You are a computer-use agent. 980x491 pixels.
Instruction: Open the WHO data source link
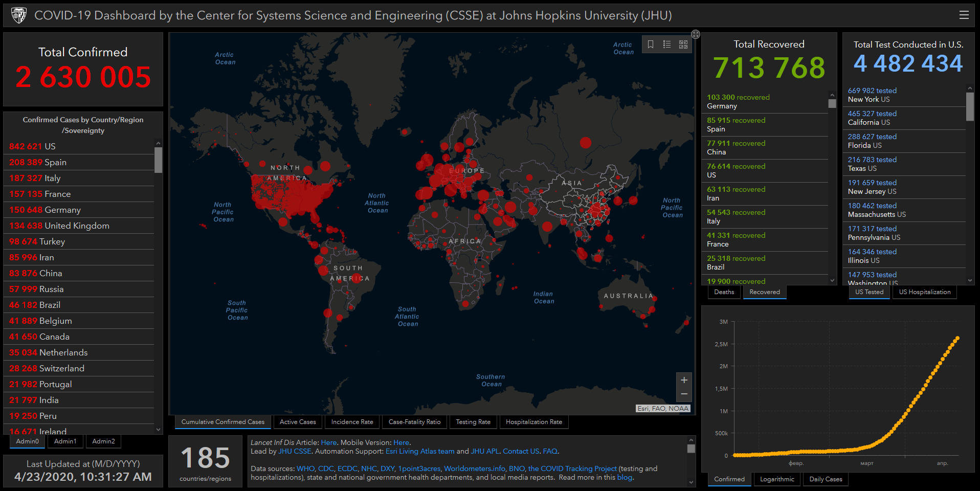coord(306,468)
